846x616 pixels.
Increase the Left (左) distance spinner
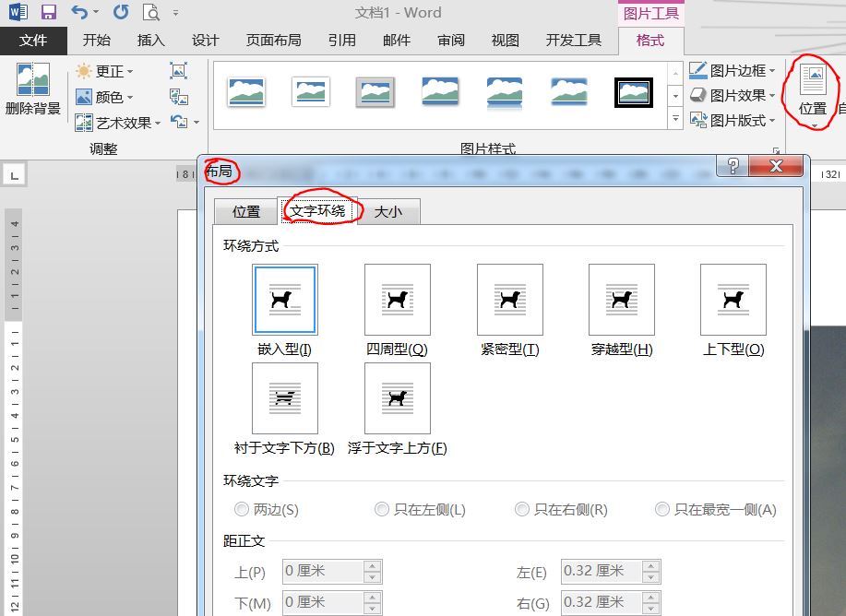tap(651, 566)
